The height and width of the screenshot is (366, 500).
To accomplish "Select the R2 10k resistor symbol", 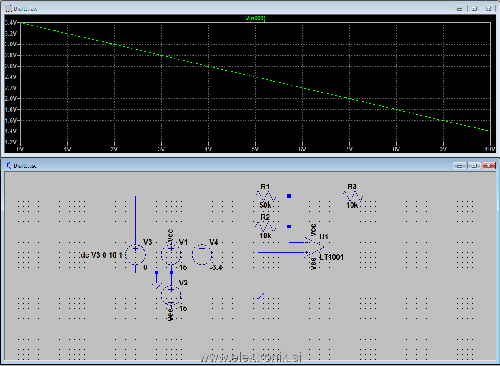I will coord(265,227).
